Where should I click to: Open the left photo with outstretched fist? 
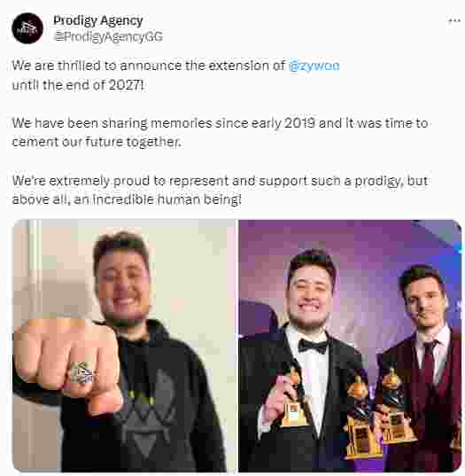[124, 346]
